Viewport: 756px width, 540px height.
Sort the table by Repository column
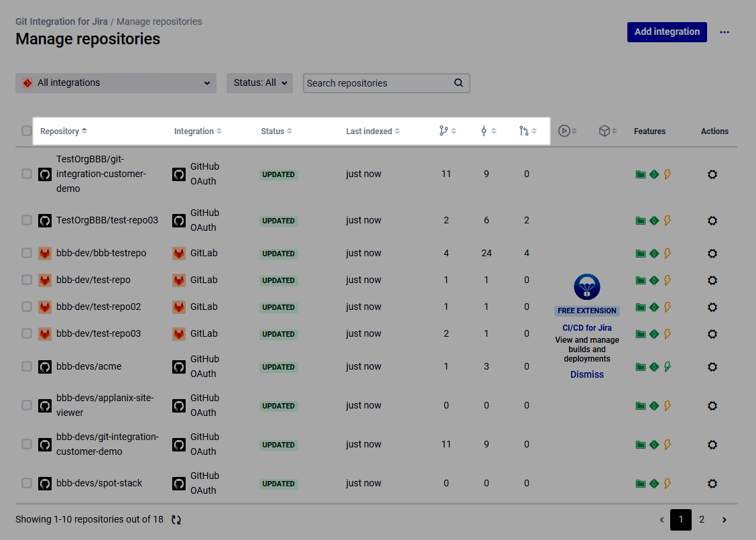64,131
